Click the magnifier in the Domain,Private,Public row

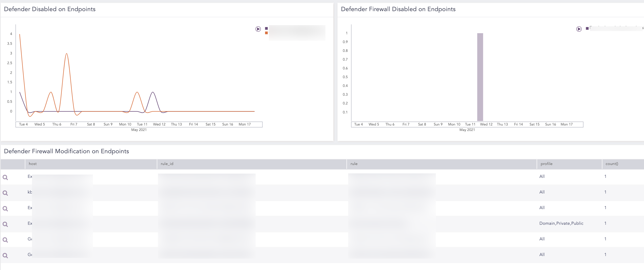[x=5, y=224]
